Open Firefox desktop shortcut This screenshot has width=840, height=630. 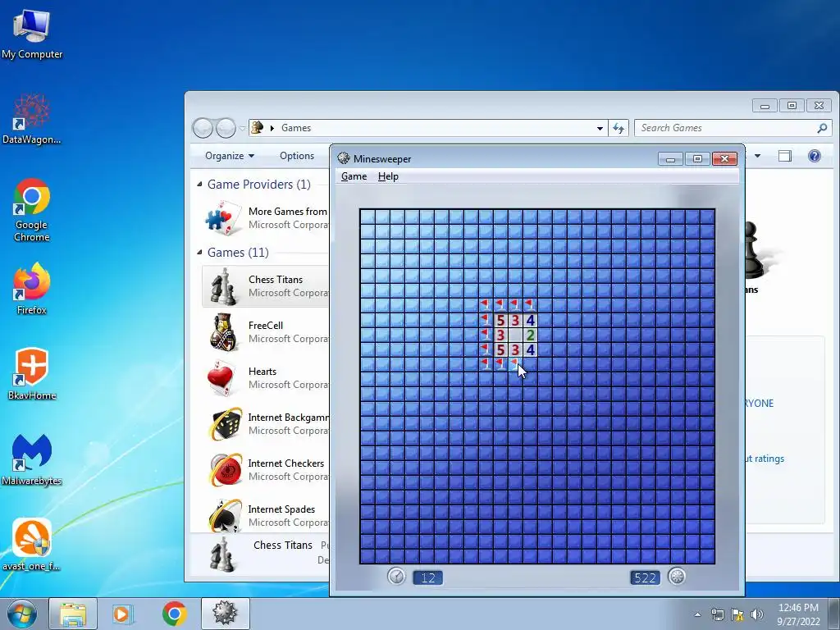click(x=32, y=288)
